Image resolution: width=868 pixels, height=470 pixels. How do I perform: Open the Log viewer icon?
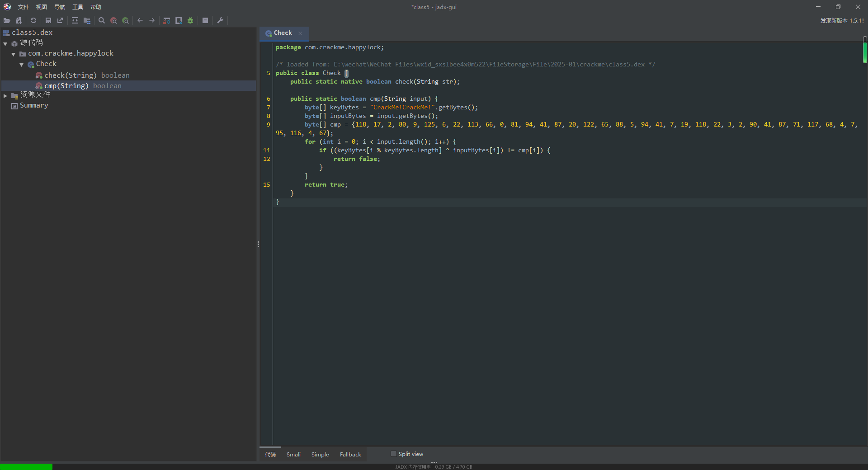pos(205,20)
